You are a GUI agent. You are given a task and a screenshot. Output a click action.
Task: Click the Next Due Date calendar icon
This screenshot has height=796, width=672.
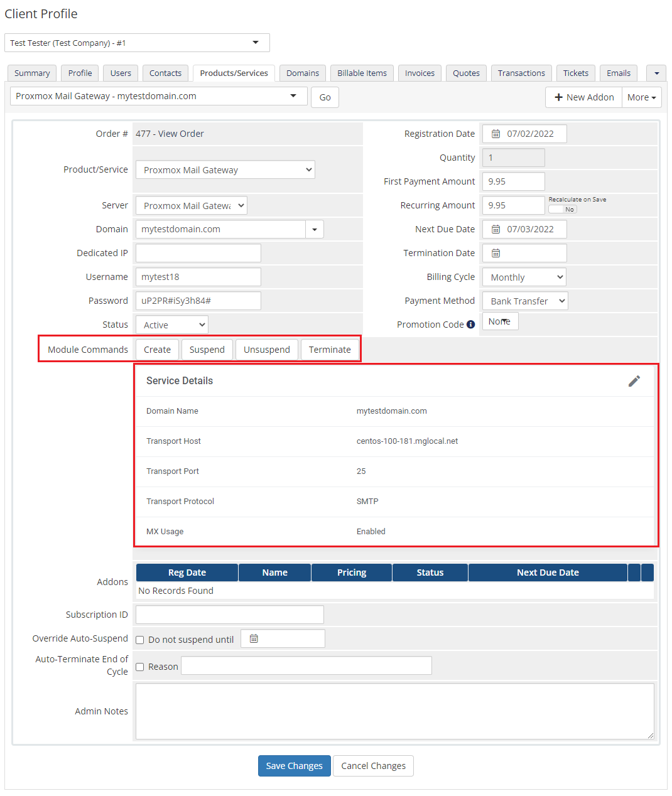[496, 229]
